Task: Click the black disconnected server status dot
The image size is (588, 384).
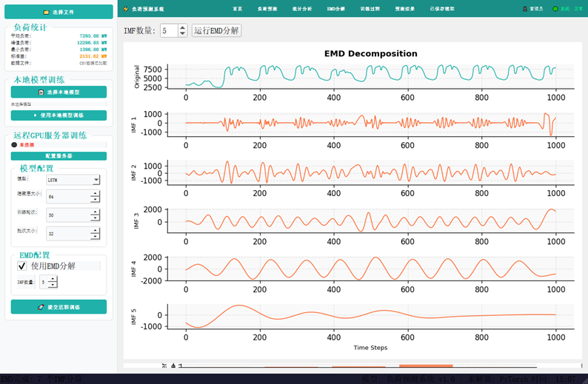Action: [14, 145]
